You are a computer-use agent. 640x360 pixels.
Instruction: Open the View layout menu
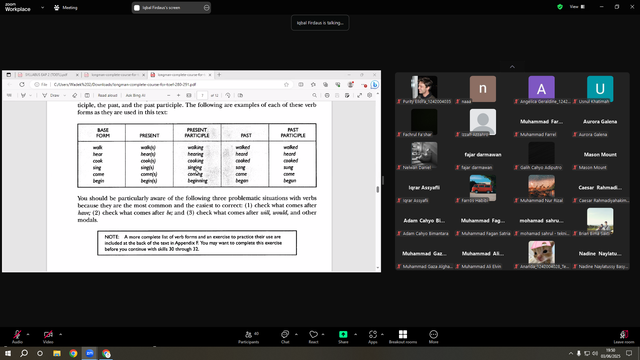[x=577, y=7]
